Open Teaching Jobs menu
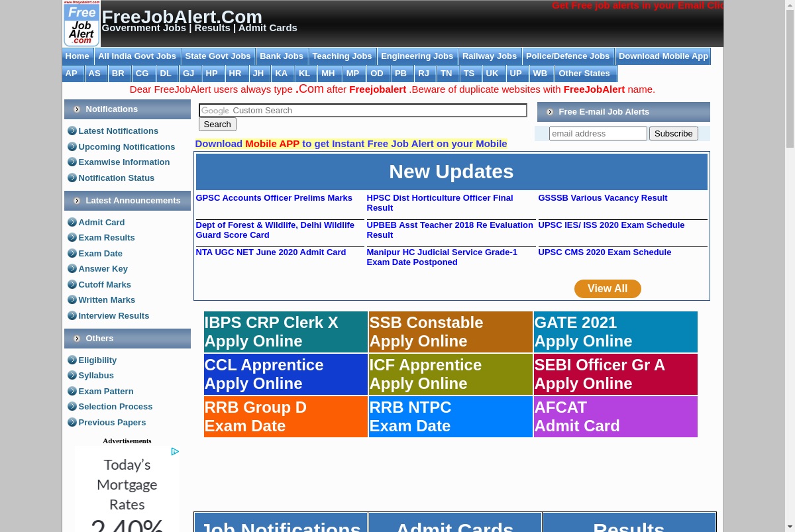This screenshot has width=795, height=532. tap(342, 56)
